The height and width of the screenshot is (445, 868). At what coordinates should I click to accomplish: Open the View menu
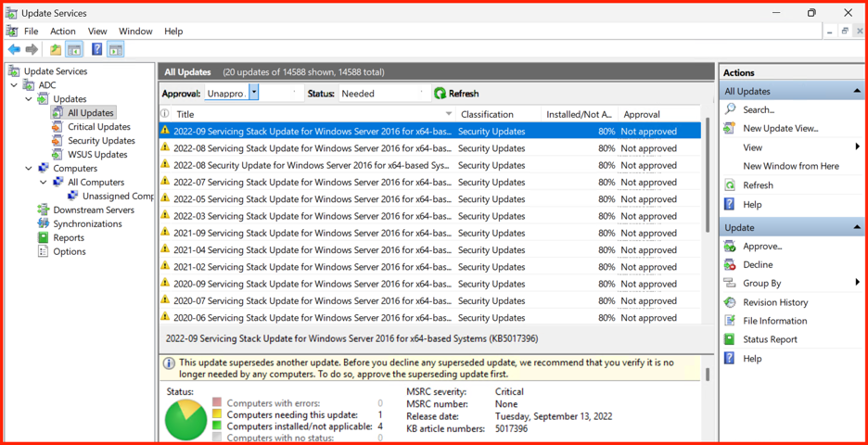point(97,31)
